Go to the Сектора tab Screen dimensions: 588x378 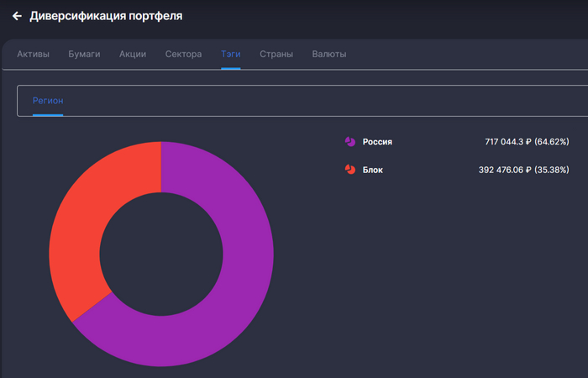point(183,55)
